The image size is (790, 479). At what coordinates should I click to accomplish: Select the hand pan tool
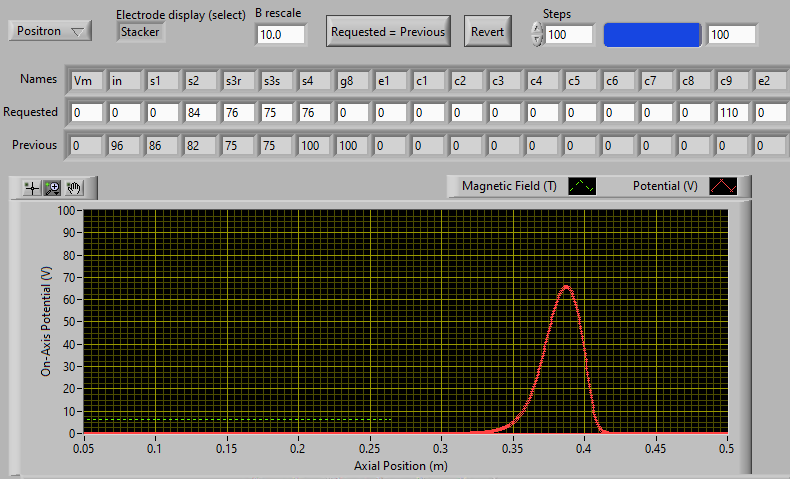coord(73,187)
